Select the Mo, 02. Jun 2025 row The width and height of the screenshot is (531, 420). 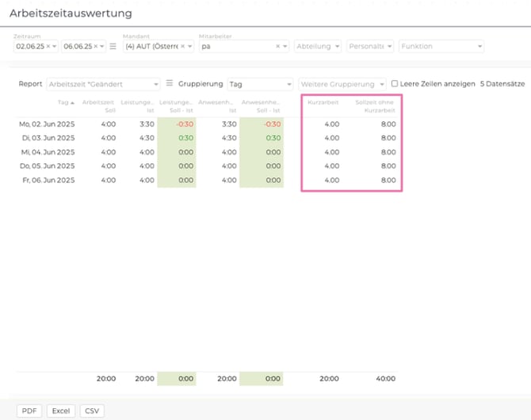point(46,124)
